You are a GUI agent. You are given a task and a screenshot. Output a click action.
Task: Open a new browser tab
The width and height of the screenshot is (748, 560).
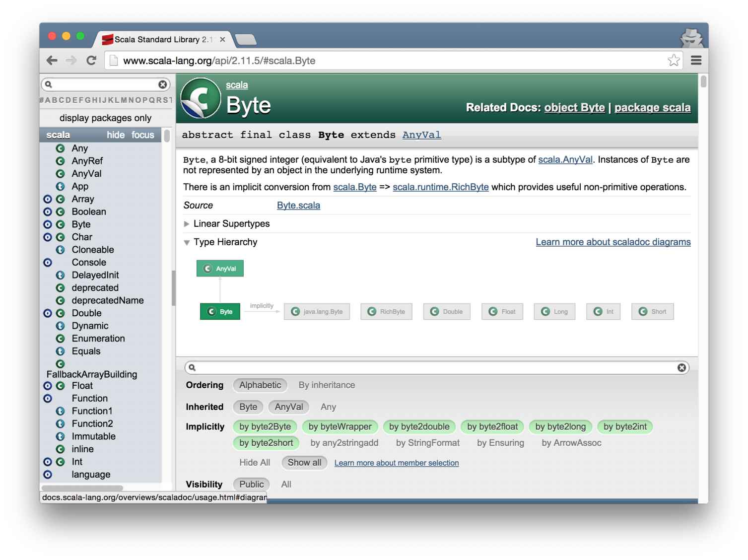tap(246, 40)
